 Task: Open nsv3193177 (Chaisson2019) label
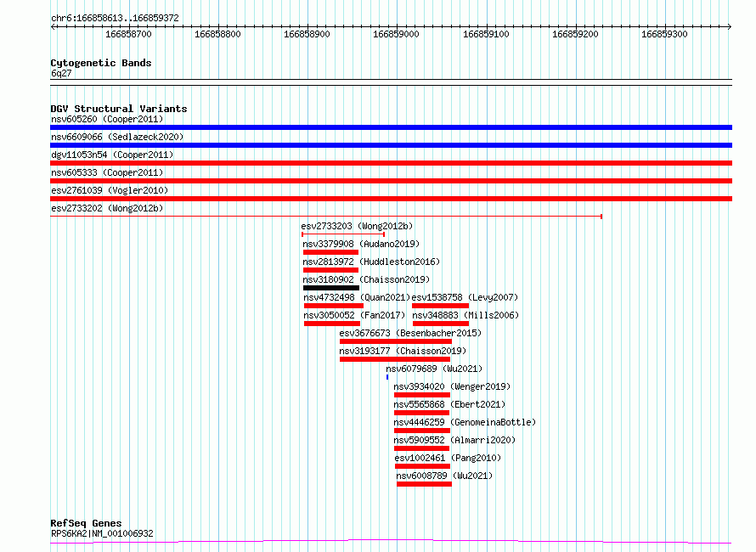coord(403,351)
